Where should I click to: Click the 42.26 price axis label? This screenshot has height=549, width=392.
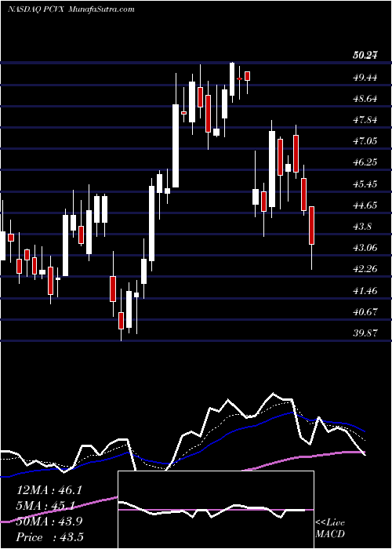pyautogui.click(x=365, y=269)
